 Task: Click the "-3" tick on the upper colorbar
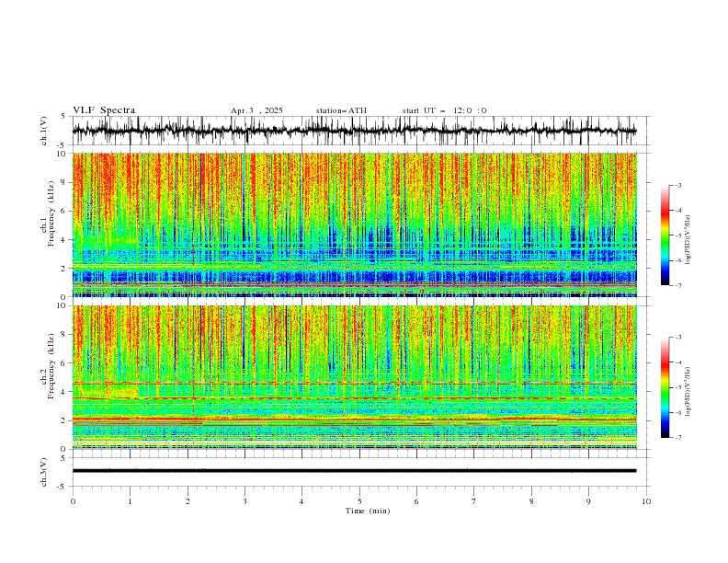coord(677,185)
